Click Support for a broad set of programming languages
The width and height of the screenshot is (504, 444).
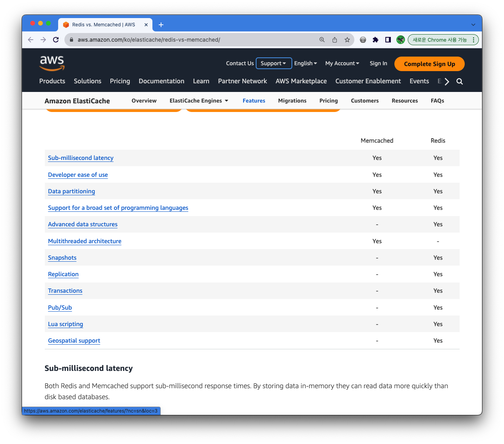click(x=118, y=208)
